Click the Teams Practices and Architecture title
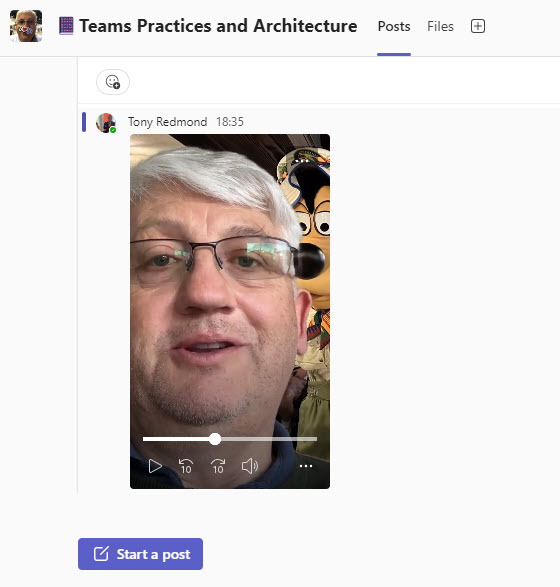 click(x=218, y=26)
